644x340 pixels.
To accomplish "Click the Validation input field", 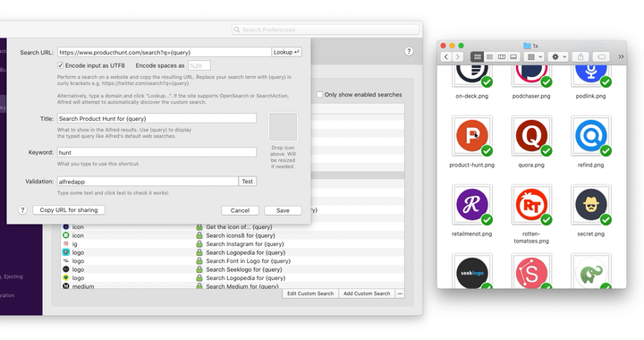I will click(x=148, y=181).
